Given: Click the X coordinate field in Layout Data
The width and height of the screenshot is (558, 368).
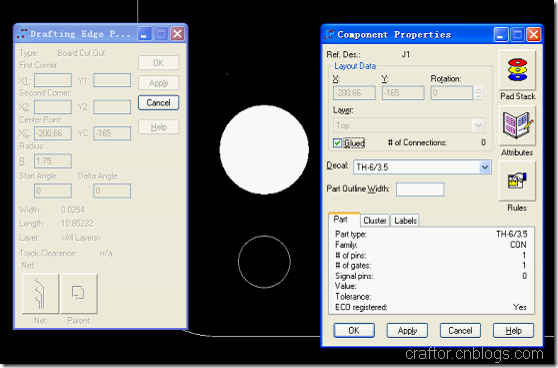Looking at the screenshot, I should coord(354,93).
